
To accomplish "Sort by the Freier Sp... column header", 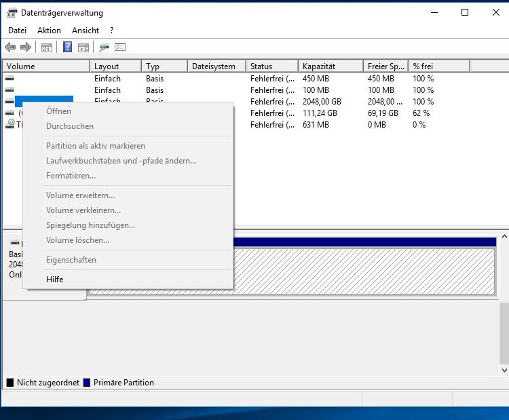I will (386, 66).
